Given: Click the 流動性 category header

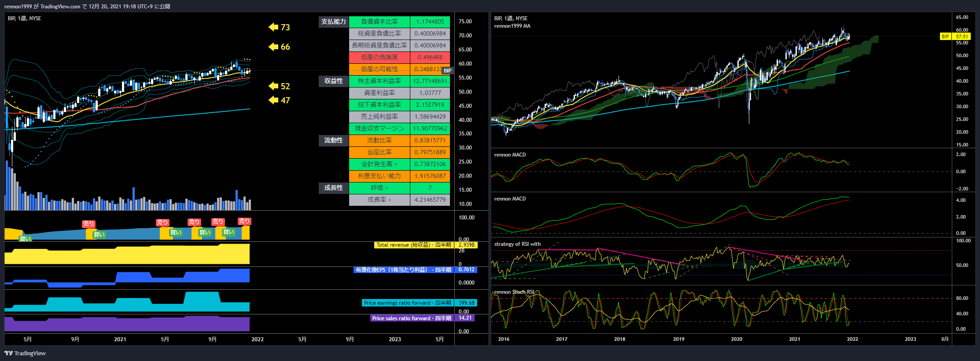Looking at the screenshot, I should pyautogui.click(x=334, y=140).
